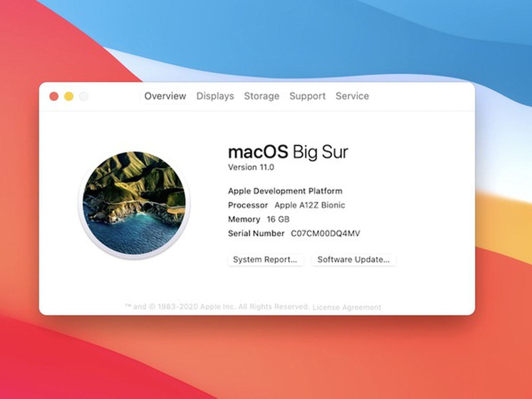The image size is (532, 399).
Task: Show the Service tab
Action: (352, 96)
